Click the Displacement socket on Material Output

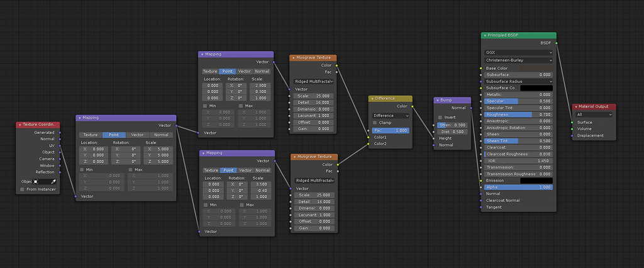click(x=572, y=136)
